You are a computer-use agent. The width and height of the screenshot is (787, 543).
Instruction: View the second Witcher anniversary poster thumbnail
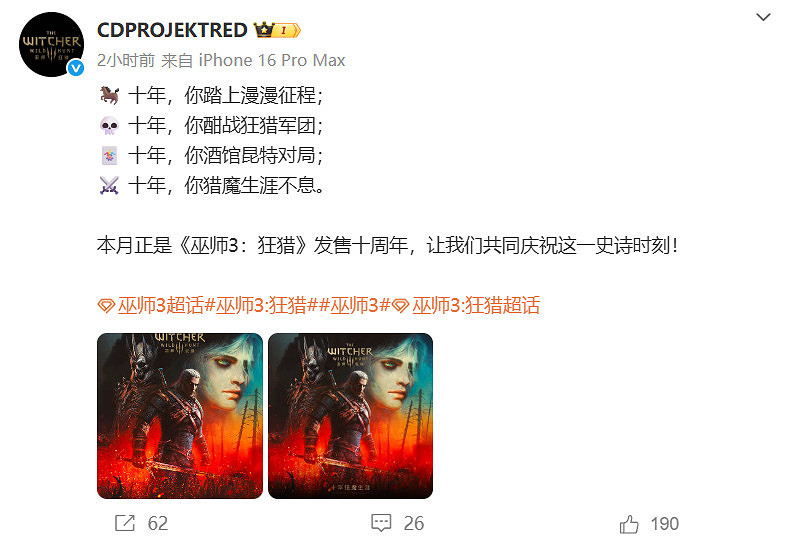pyautogui.click(x=350, y=416)
